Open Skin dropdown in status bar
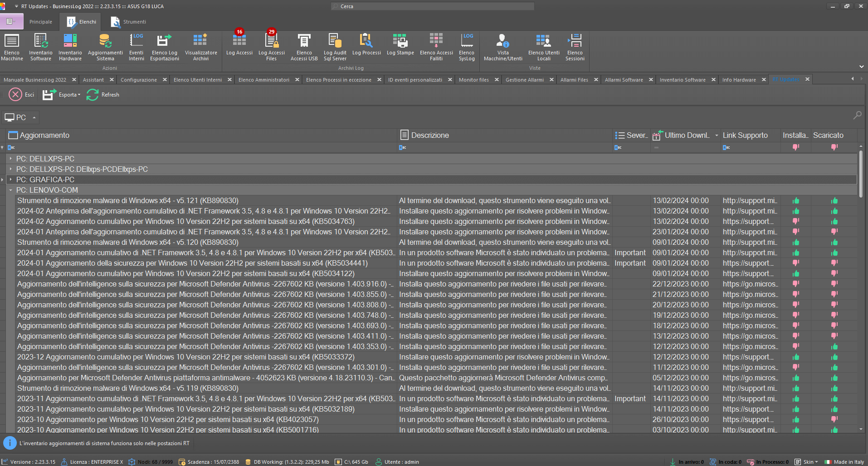This screenshot has width=868, height=466. [x=807, y=462]
